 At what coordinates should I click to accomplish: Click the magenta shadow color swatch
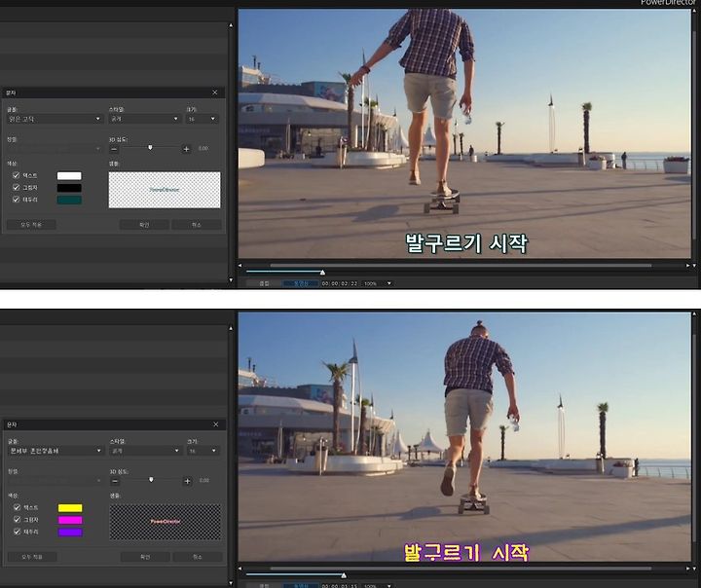click(x=70, y=520)
